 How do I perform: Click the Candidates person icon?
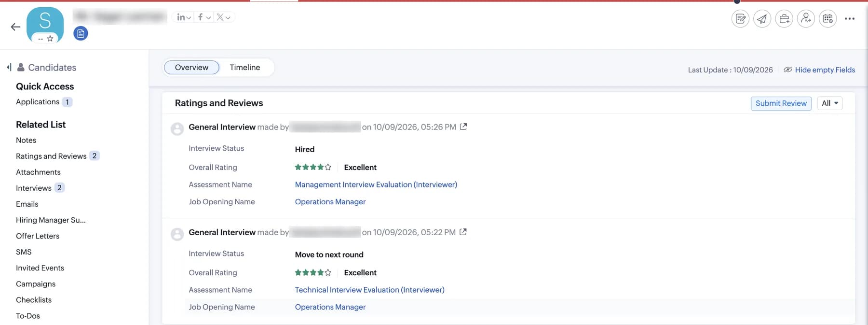click(x=21, y=67)
